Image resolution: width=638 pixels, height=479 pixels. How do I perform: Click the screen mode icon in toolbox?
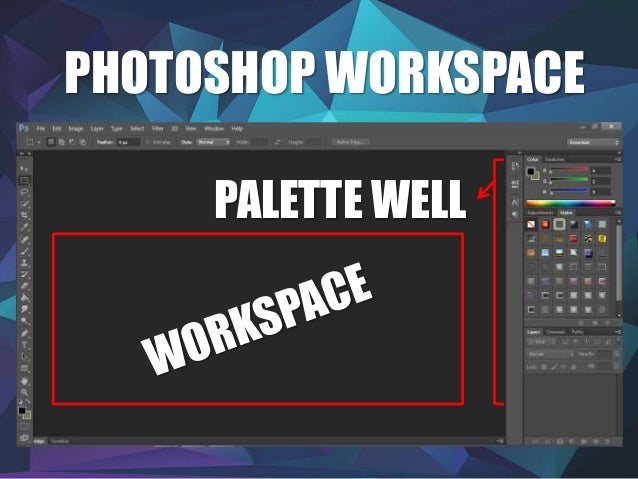pos(24,438)
